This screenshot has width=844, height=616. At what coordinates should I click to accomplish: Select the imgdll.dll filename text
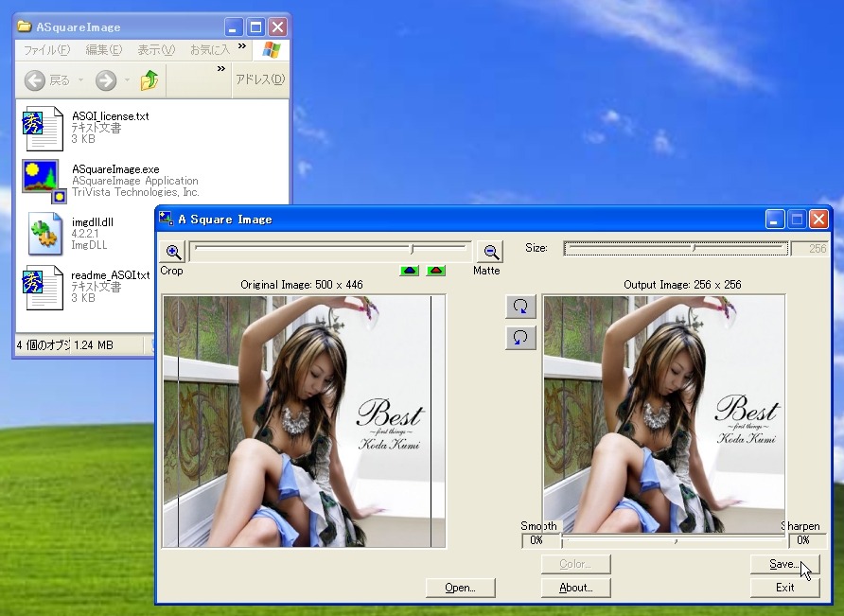tap(93, 221)
